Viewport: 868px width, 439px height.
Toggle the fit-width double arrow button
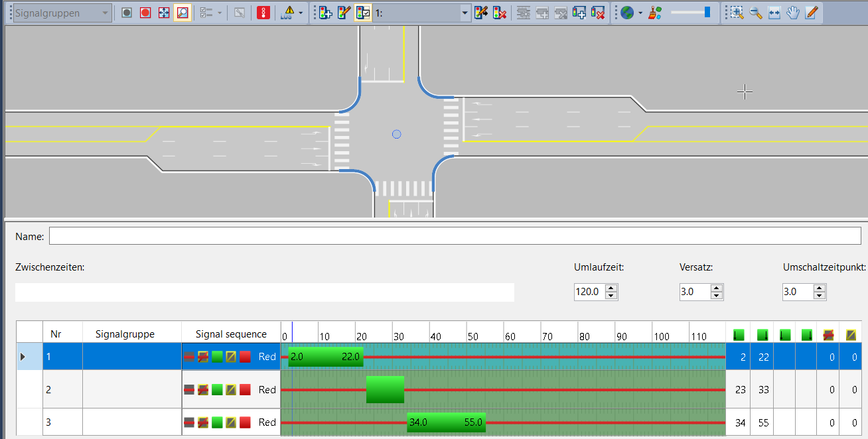(x=774, y=13)
